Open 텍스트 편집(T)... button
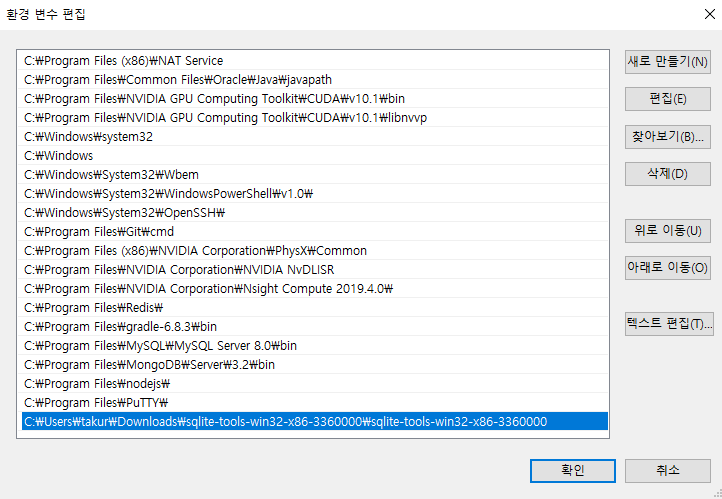The image size is (722, 499). tap(669, 324)
